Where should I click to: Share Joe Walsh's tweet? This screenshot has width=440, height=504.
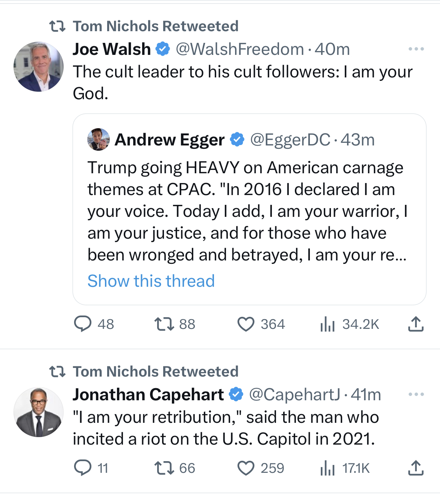[x=416, y=324]
